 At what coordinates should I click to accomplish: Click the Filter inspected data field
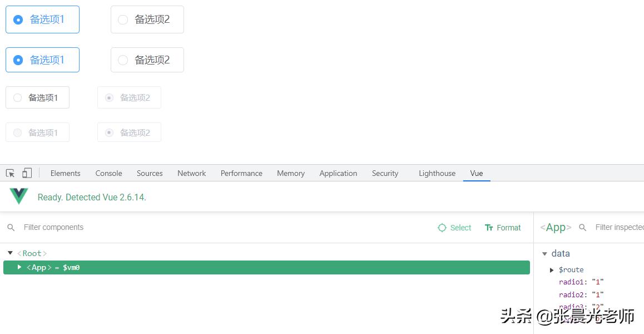[x=620, y=228]
